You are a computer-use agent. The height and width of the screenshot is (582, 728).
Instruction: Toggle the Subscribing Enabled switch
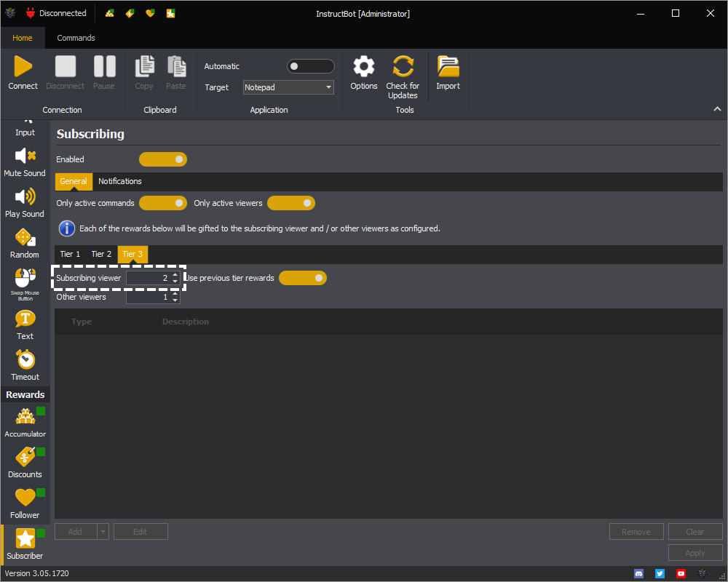163,159
